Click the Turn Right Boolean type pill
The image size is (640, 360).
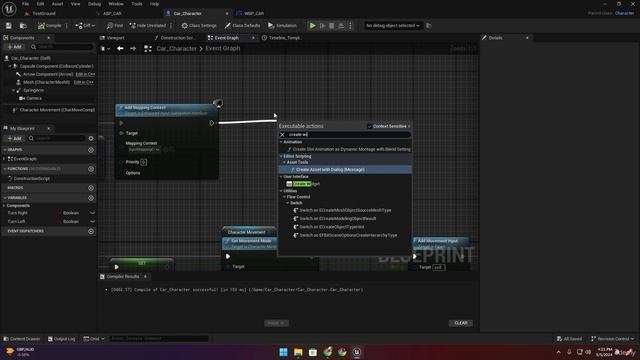[x=68, y=213]
